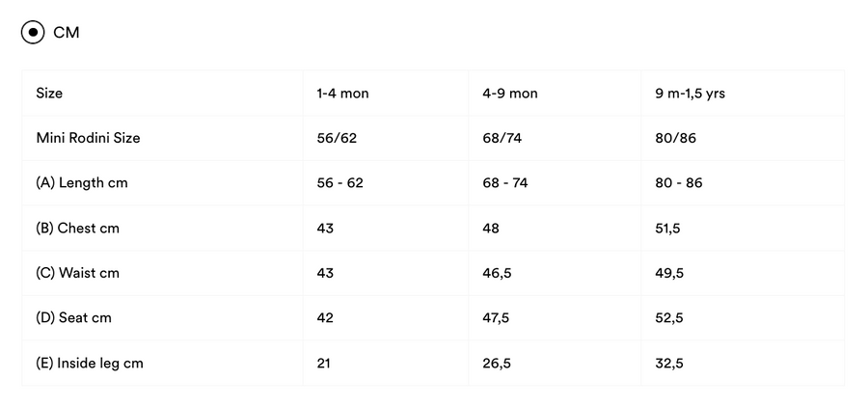Click the 68/74 Mini Rodini size cell
Image resolution: width=868 pixels, height=407 pixels.
(502, 138)
